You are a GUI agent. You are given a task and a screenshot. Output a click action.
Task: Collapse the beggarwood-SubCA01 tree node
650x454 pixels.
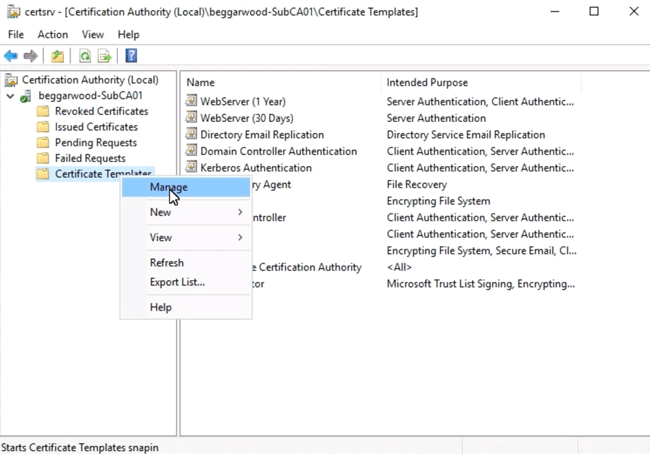tap(10, 96)
